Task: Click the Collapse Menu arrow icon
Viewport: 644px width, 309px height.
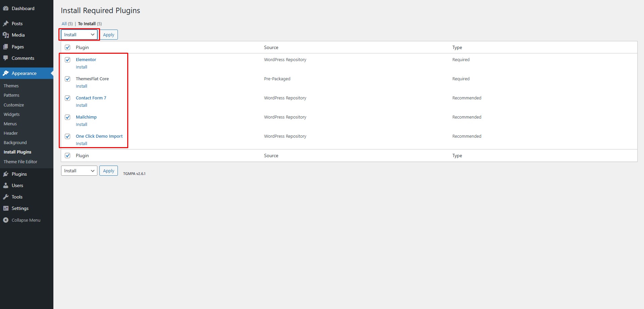Action: [x=6, y=220]
